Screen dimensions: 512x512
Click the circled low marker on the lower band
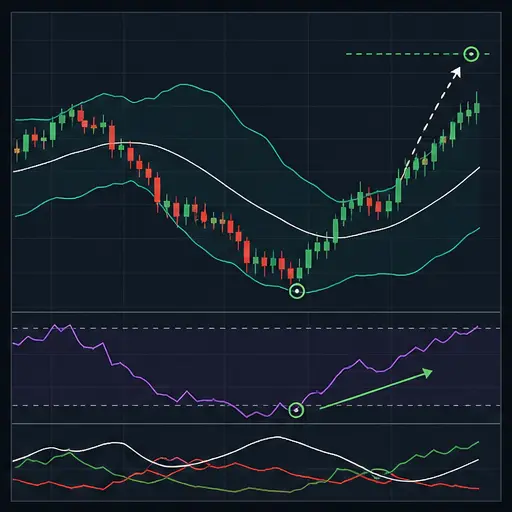pos(297,291)
